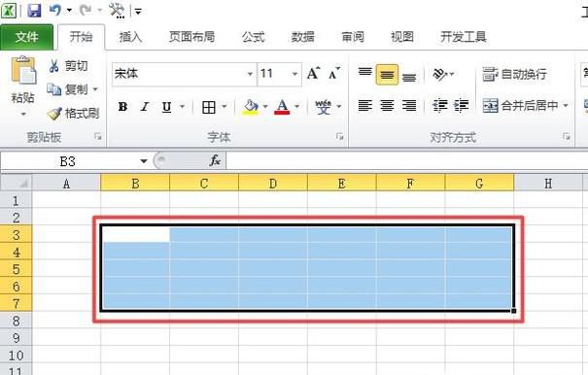Screen dimensions: 588x375
Task: Open the File (文件) tab
Action: [x=26, y=37]
